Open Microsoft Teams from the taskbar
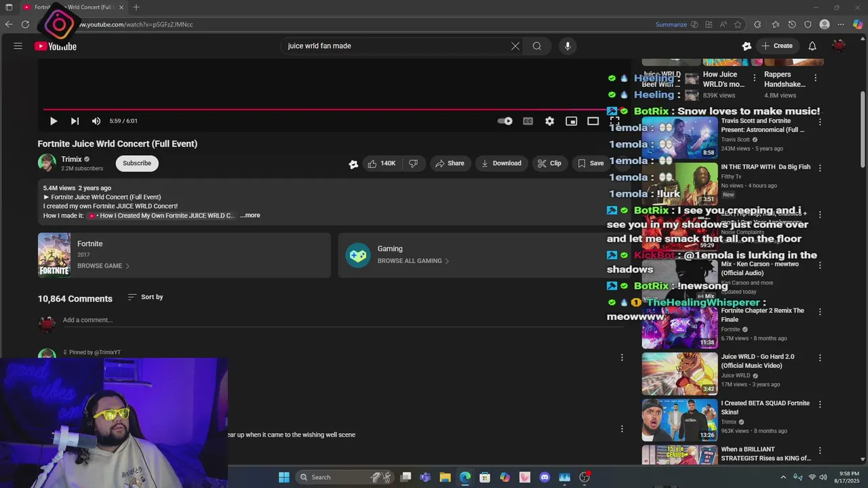Screen dimensions: 868x488 pos(425,477)
